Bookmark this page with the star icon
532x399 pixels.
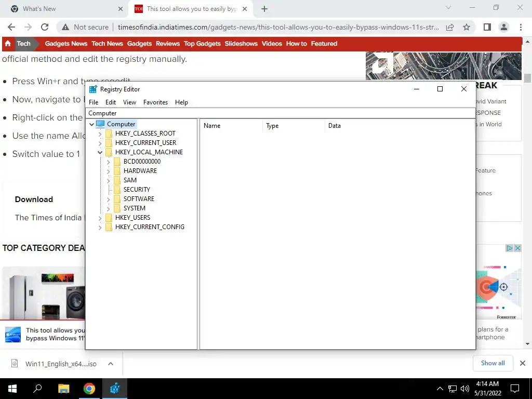467,27
